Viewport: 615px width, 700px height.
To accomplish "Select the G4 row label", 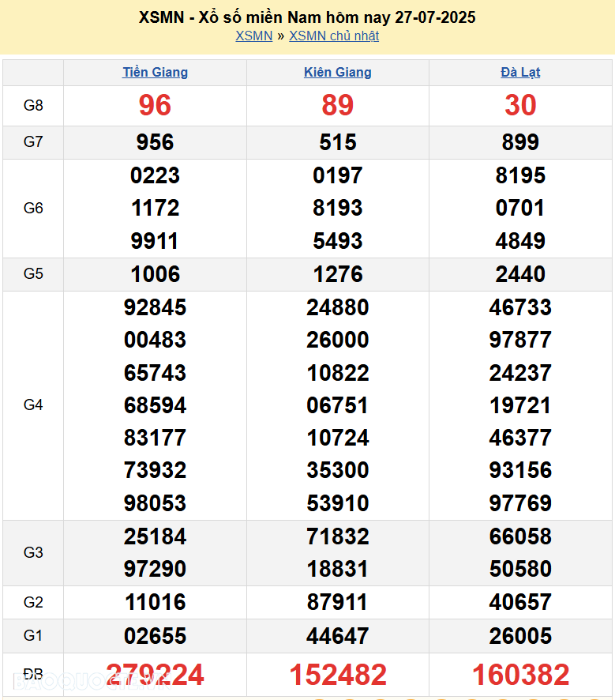I will tap(33, 405).
